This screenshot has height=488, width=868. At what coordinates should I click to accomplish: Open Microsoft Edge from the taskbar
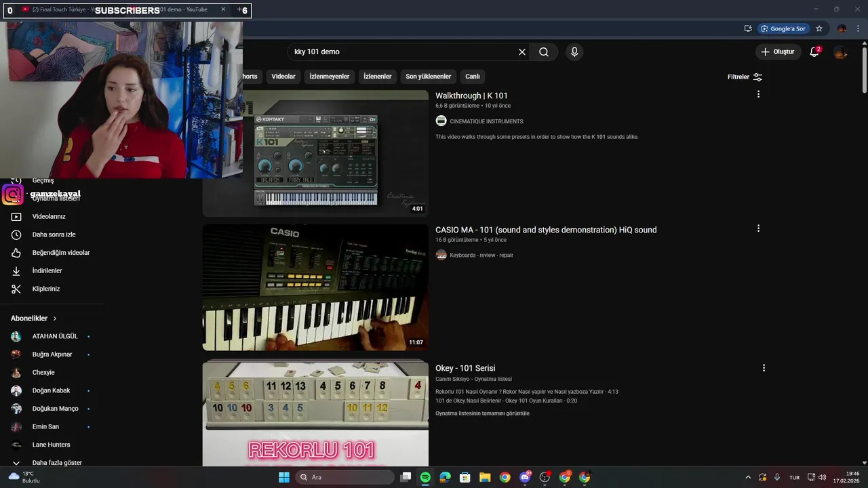[445, 477]
